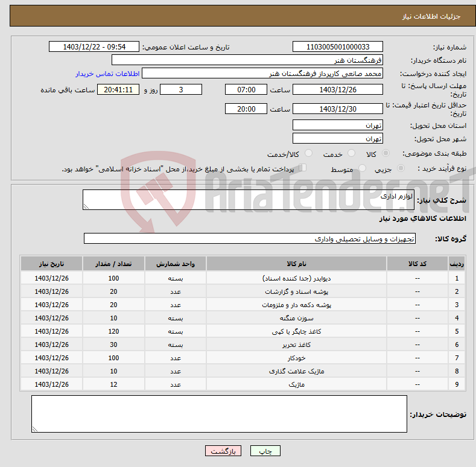Click quantity 12 in row 9
476x467 pixels.
coord(113,384)
